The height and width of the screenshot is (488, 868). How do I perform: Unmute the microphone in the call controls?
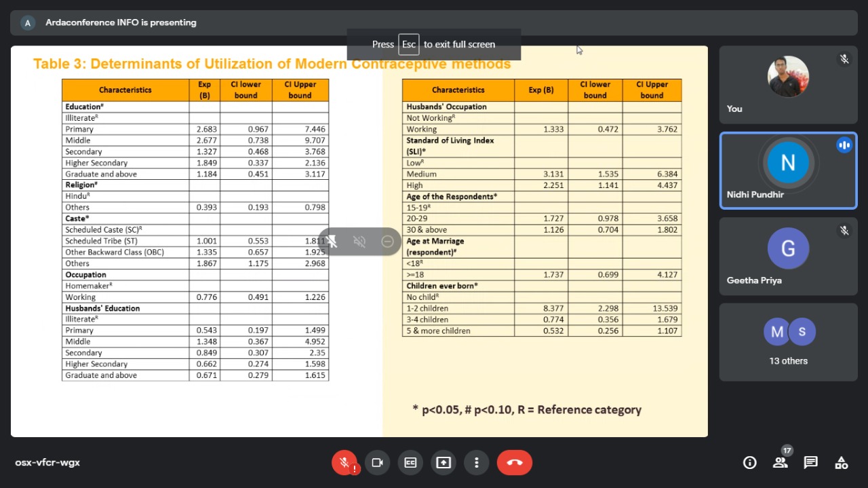[344, 463]
